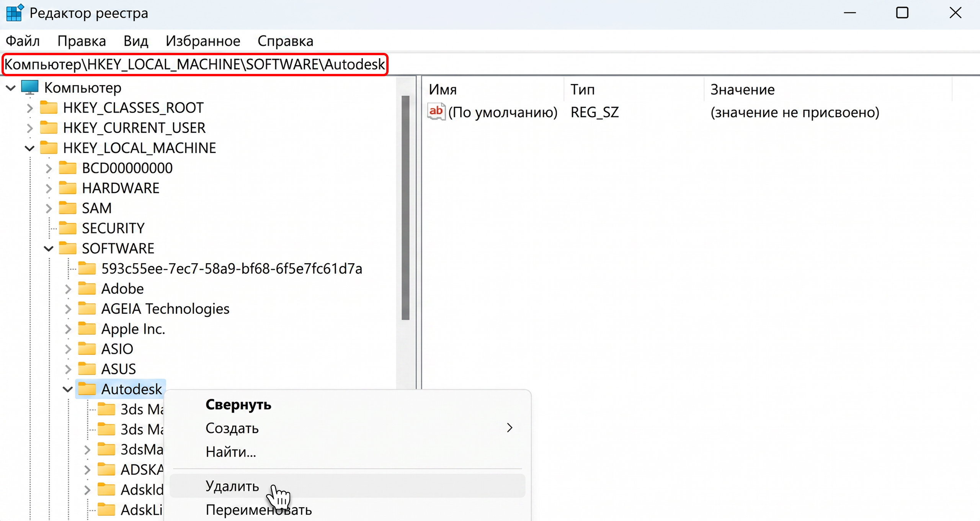
Task: Click the HARDWARE folder icon
Action: (68, 188)
